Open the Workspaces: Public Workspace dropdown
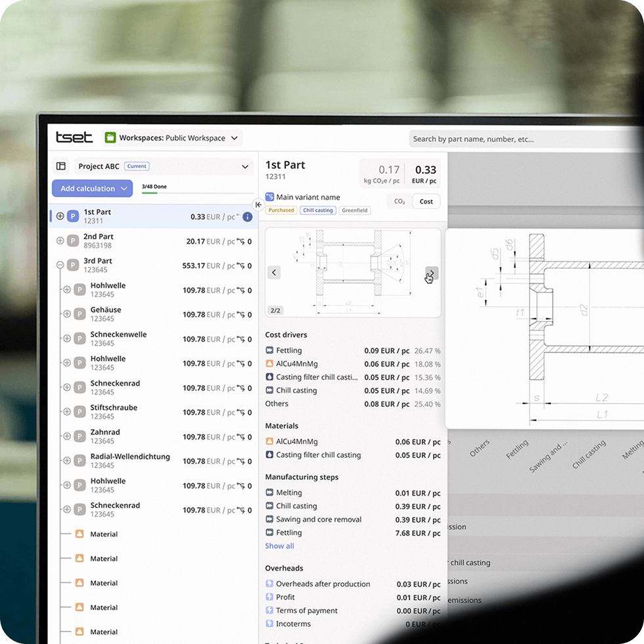Screen dimensions: 644x644 pyautogui.click(x=172, y=138)
